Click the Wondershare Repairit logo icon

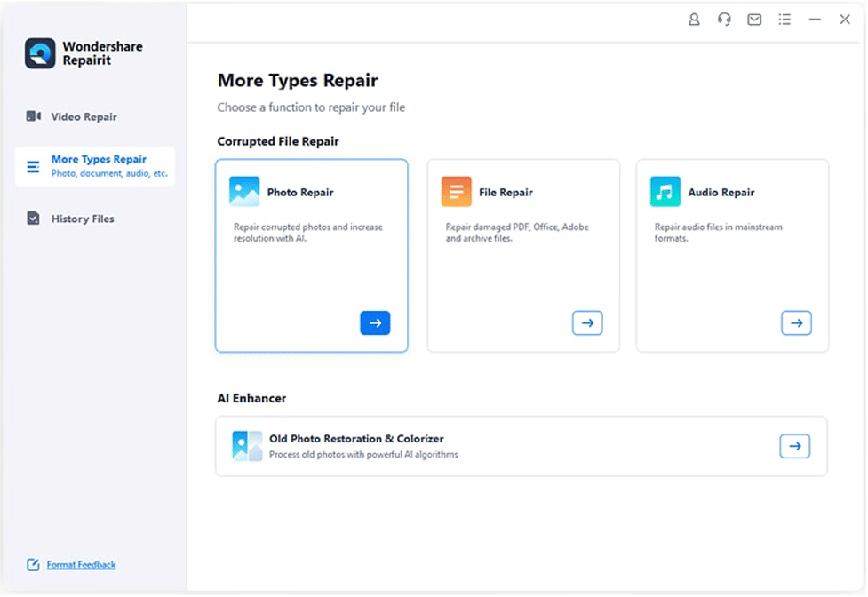click(x=40, y=53)
